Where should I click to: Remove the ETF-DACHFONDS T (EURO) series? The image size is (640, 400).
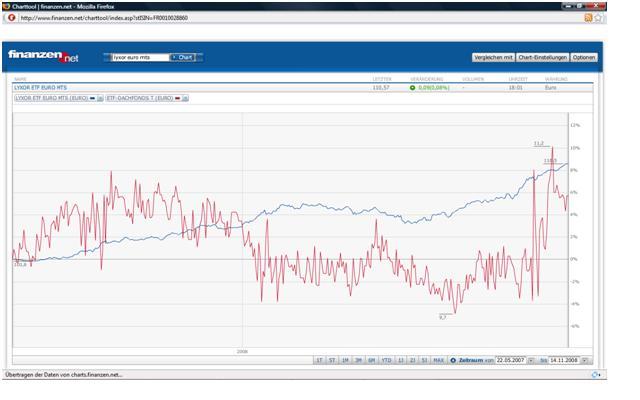[185, 98]
